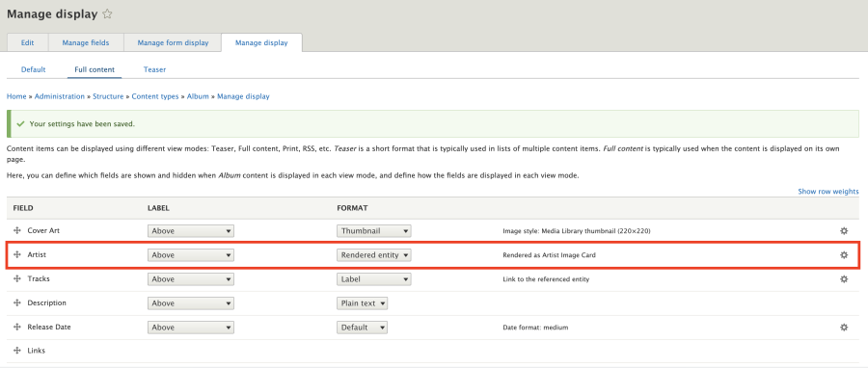Grab the drag handle for Tracks row
The image size is (868, 368).
coord(17,278)
